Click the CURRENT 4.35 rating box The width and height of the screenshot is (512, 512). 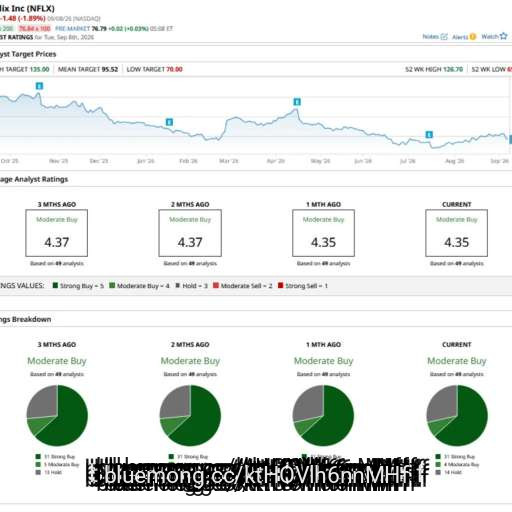pos(457,233)
